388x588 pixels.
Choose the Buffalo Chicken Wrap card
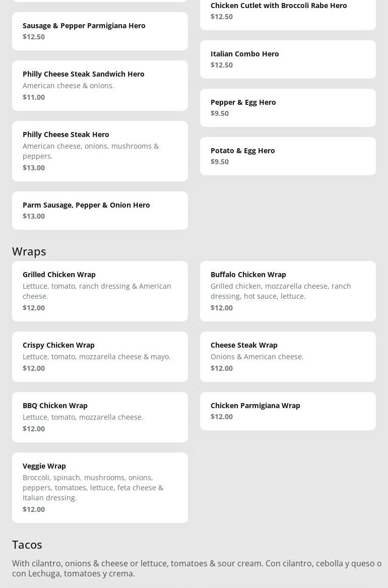point(288,291)
